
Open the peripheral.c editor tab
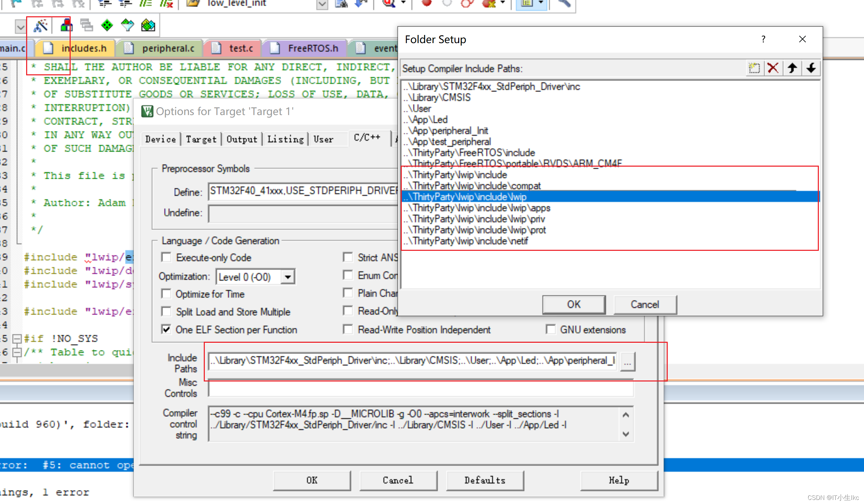[168, 48]
